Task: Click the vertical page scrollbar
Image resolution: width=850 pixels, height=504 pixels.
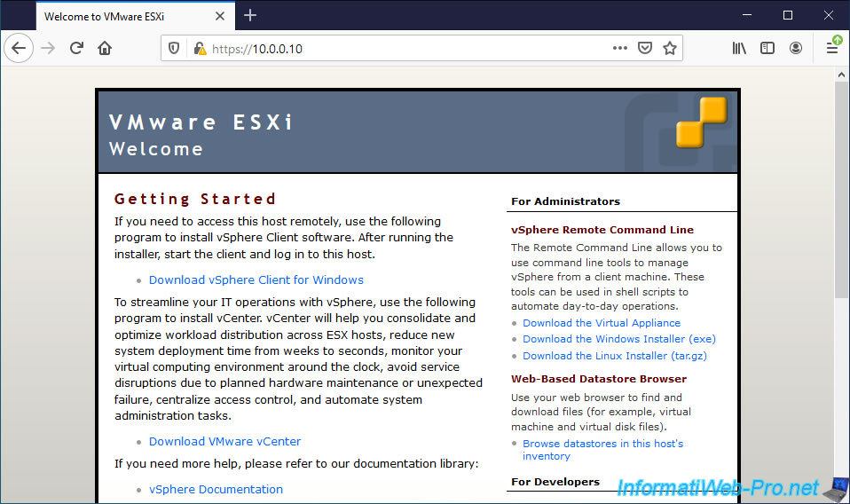Action: pyautogui.click(x=841, y=266)
